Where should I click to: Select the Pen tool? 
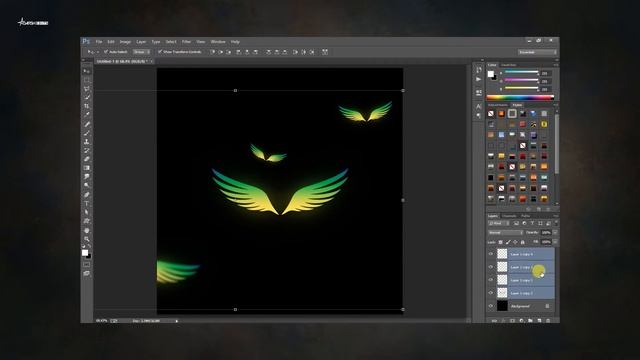[x=87, y=195]
